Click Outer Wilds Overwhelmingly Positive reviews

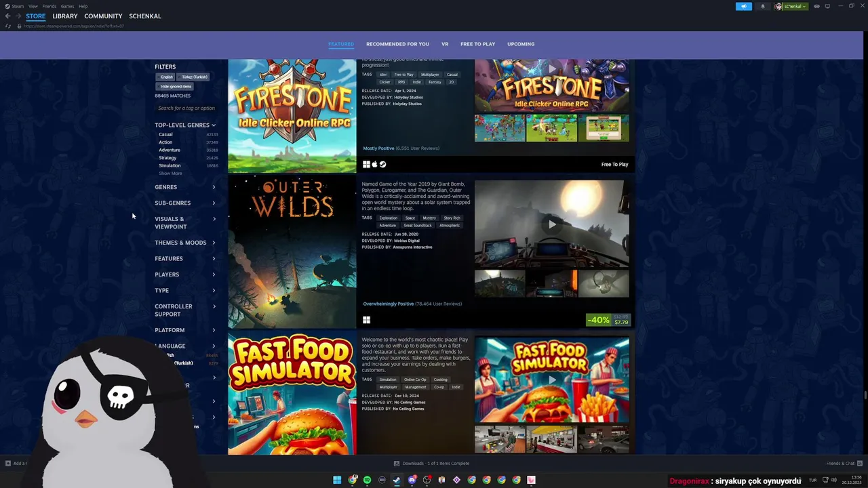tap(412, 304)
